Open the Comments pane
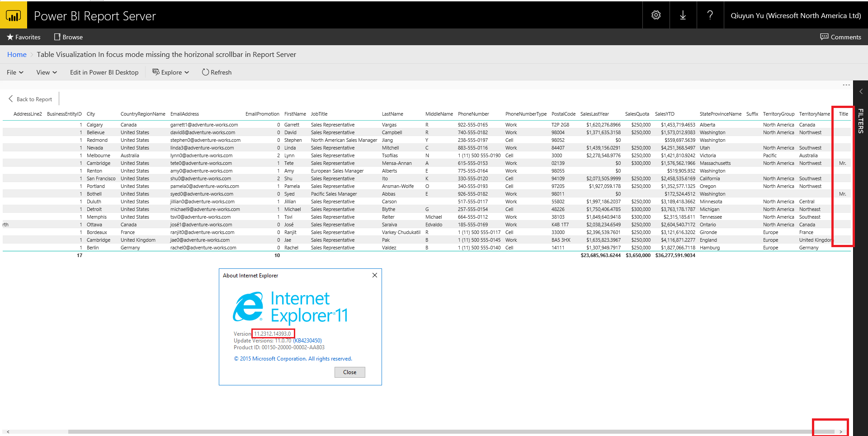This screenshot has height=436, width=868. click(841, 37)
